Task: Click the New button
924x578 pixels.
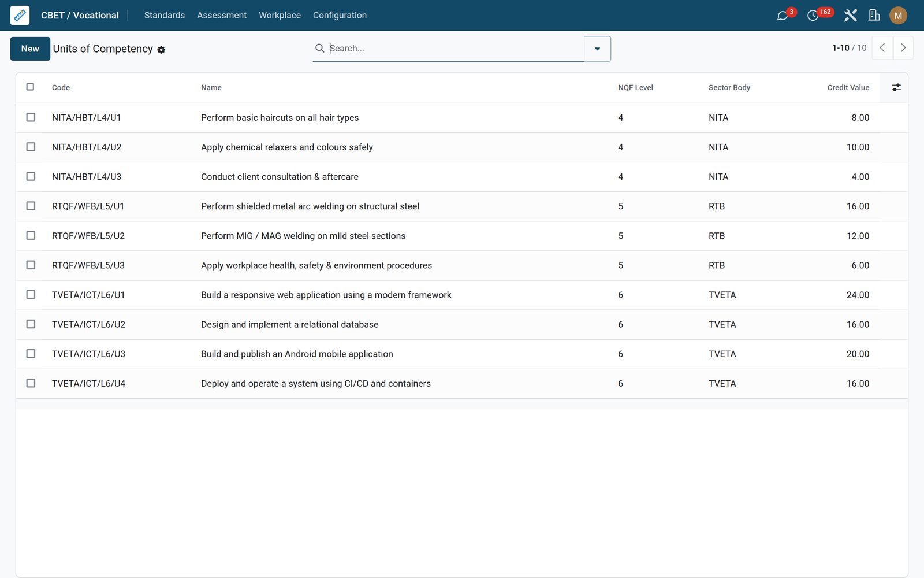Action: click(x=30, y=49)
